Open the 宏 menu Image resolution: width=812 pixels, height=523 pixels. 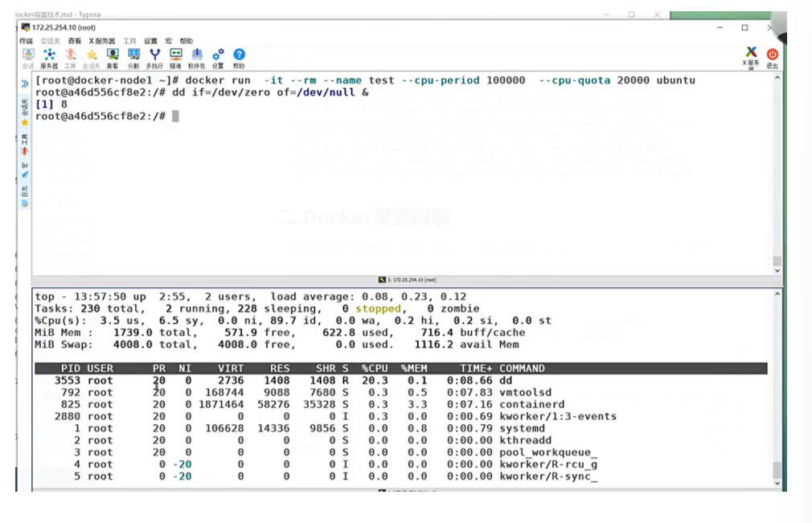pyautogui.click(x=168, y=41)
